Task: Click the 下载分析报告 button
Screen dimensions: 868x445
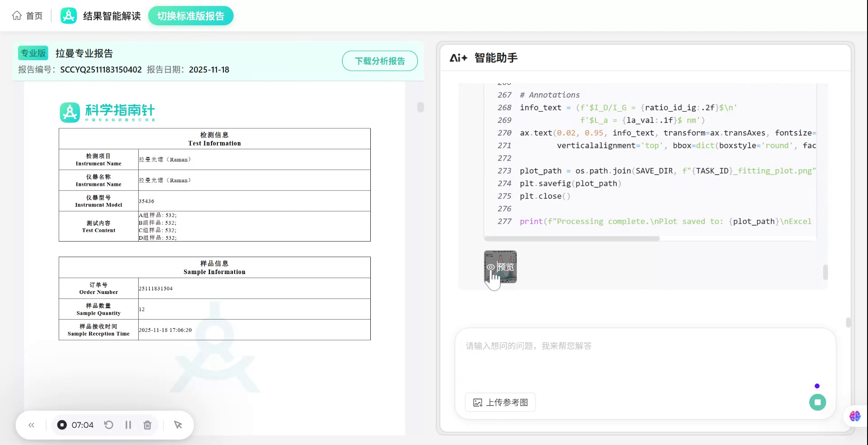Action: [380, 60]
